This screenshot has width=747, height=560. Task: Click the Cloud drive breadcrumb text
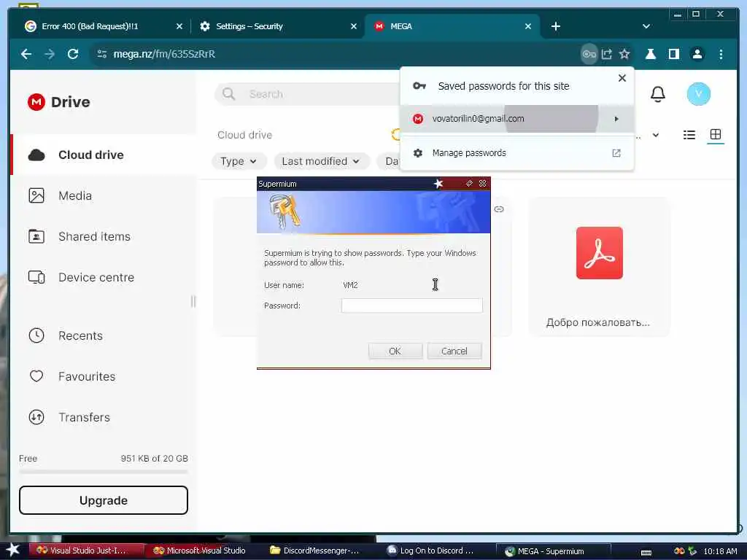point(245,135)
